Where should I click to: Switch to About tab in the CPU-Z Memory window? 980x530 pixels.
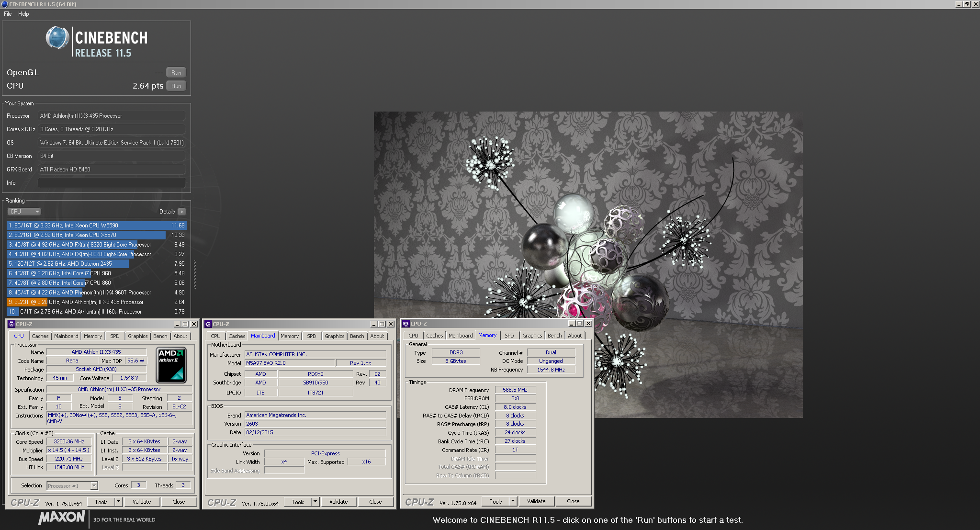[575, 336]
